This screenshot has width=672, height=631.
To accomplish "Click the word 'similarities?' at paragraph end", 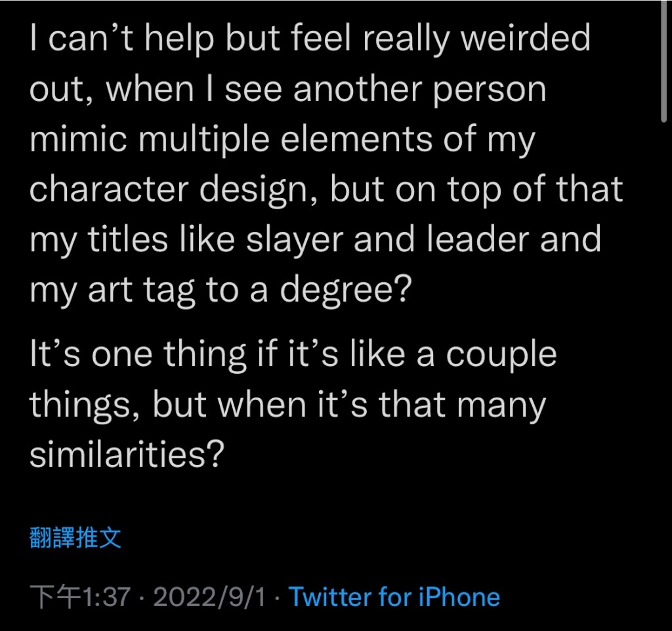I will 127,454.
